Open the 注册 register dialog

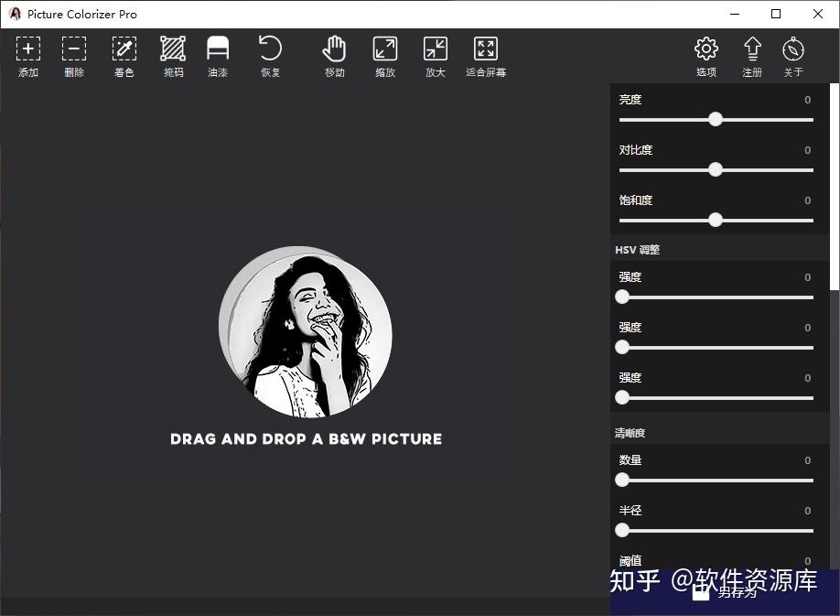coord(752,56)
